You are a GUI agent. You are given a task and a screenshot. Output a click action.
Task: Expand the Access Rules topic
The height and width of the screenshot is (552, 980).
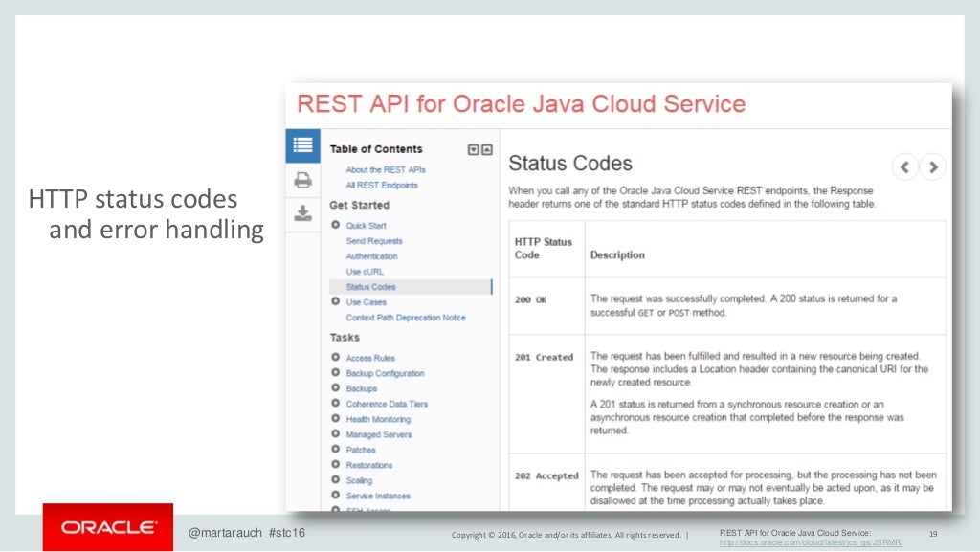(x=336, y=358)
